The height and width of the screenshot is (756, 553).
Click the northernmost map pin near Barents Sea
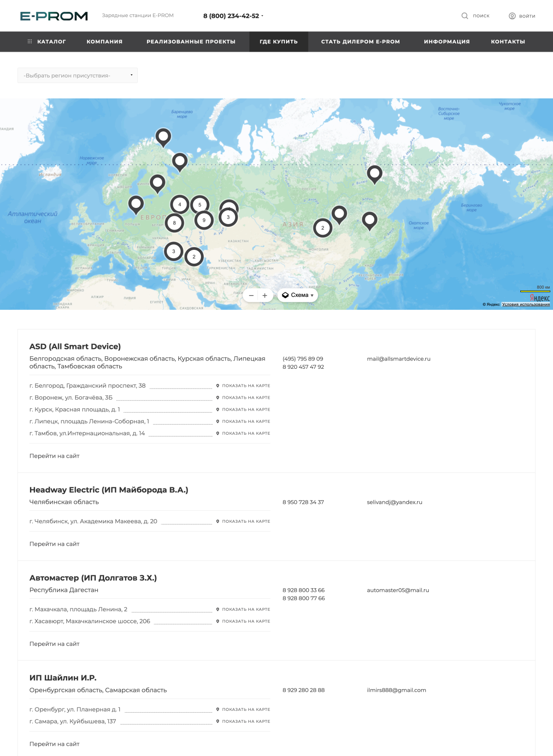click(163, 137)
